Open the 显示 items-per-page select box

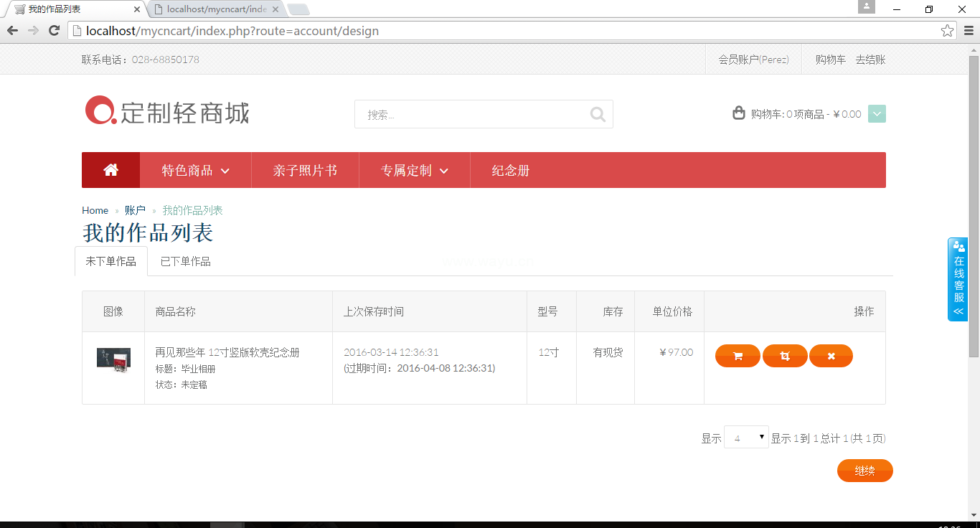[746, 438]
